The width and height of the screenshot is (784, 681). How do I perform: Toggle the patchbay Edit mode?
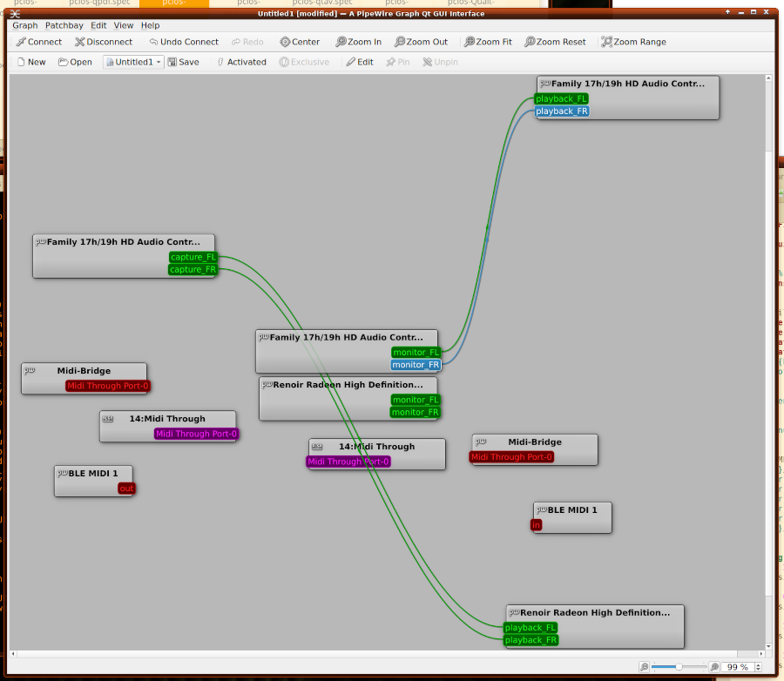point(359,62)
